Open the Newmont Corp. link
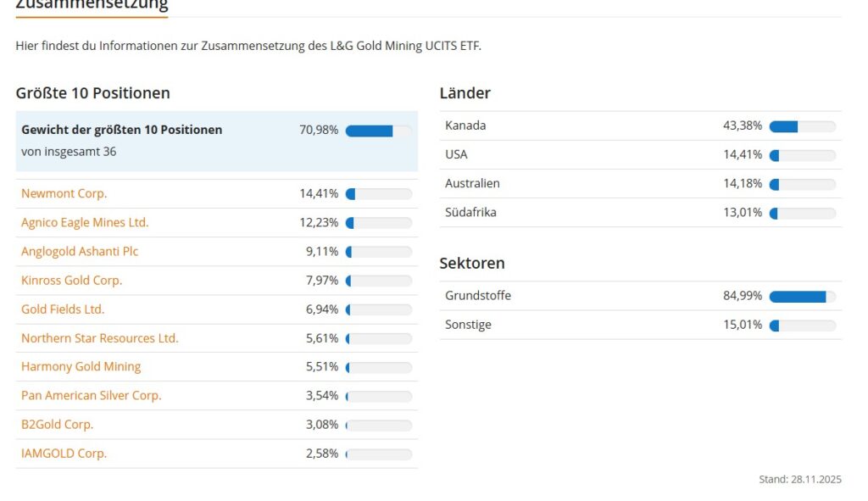 [64, 193]
